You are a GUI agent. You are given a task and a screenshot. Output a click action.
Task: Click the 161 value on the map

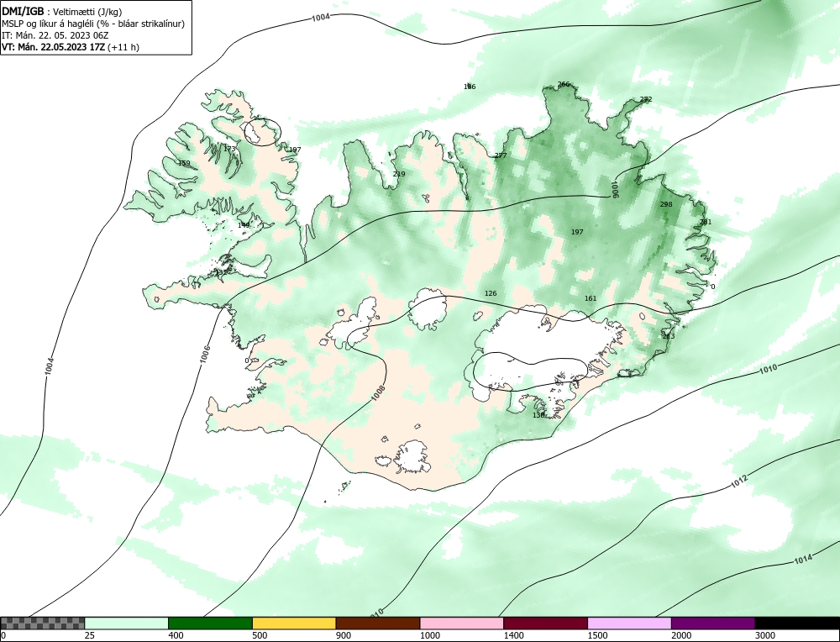tap(591, 298)
